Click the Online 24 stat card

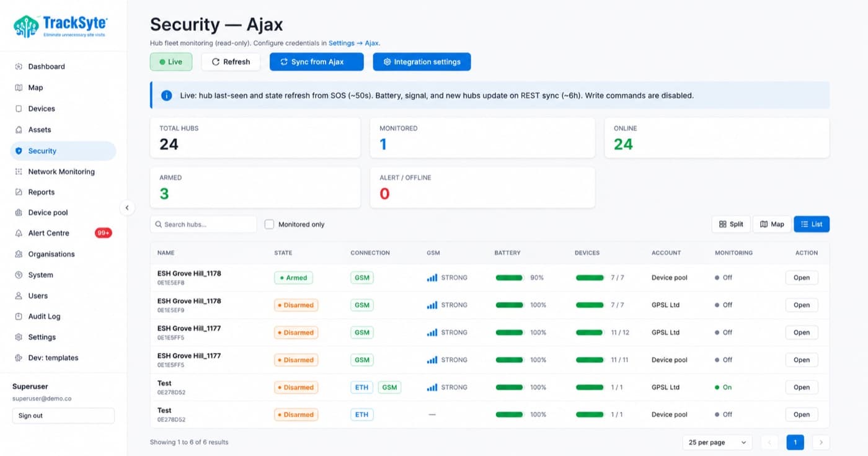click(717, 138)
